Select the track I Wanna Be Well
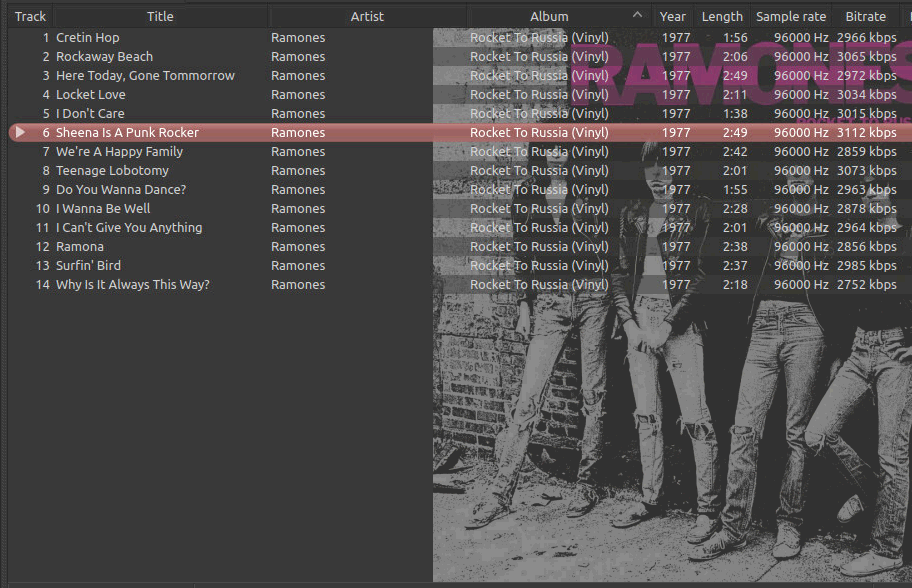Image resolution: width=912 pixels, height=588 pixels. tap(103, 209)
